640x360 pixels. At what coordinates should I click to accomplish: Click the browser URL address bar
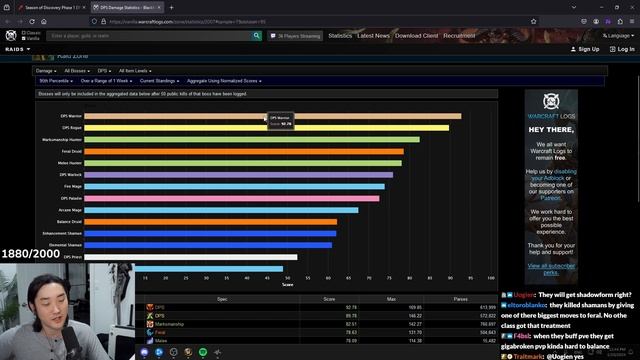314,21
